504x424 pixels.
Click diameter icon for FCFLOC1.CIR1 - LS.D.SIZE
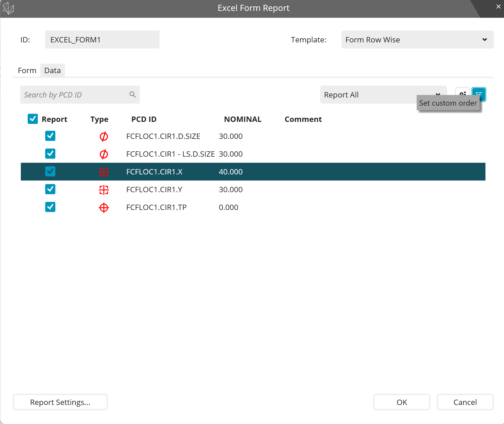coord(104,154)
